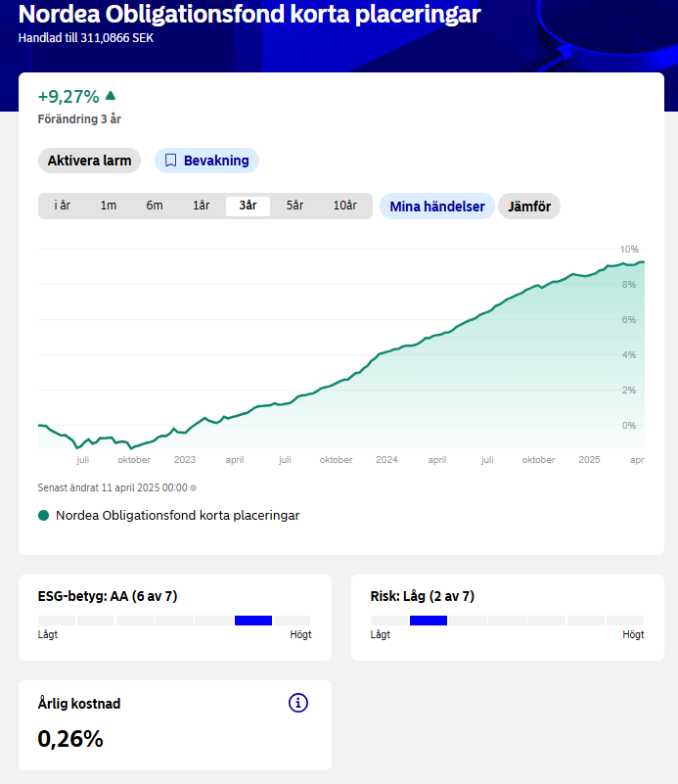Click 'Högt' label under ESG bar
Screen dimensions: 678x784
(x=300, y=634)
